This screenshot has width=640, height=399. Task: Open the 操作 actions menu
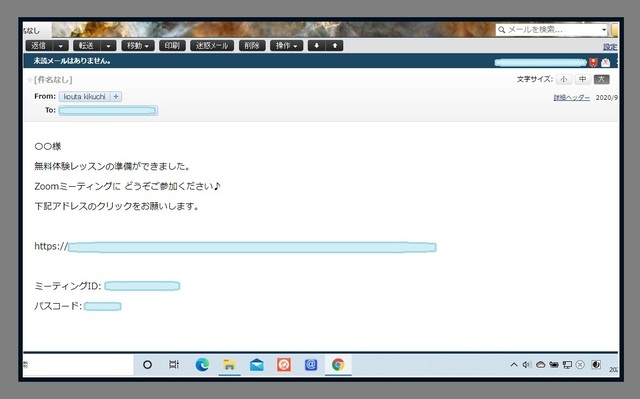(287, 46)
